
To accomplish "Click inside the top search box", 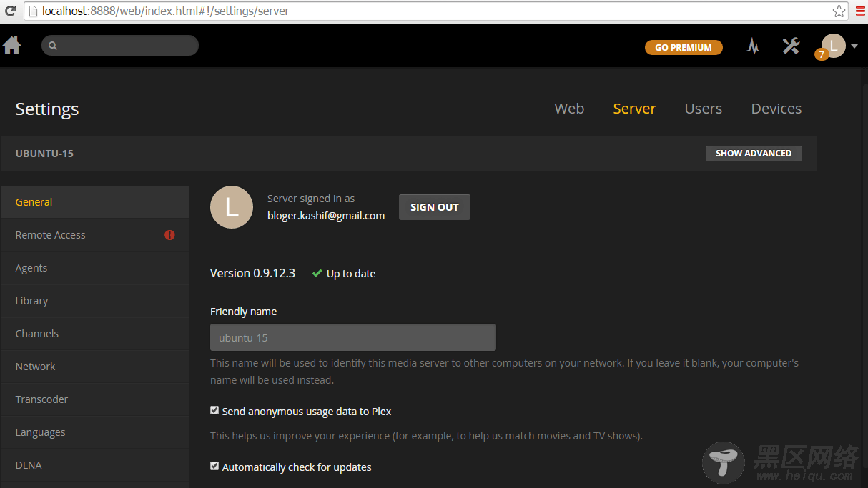I will tap(120, 46).
